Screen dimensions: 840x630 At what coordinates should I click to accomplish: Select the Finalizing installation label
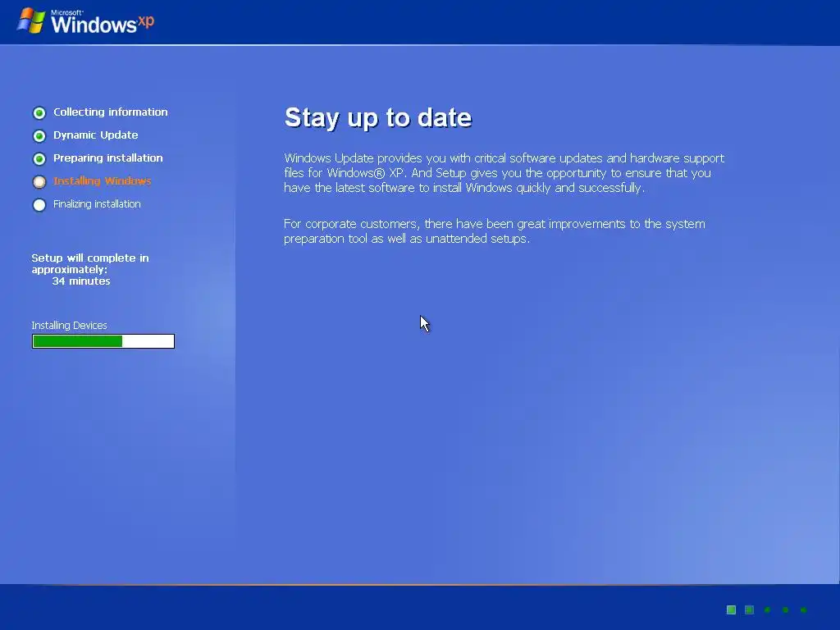(97, 204)
